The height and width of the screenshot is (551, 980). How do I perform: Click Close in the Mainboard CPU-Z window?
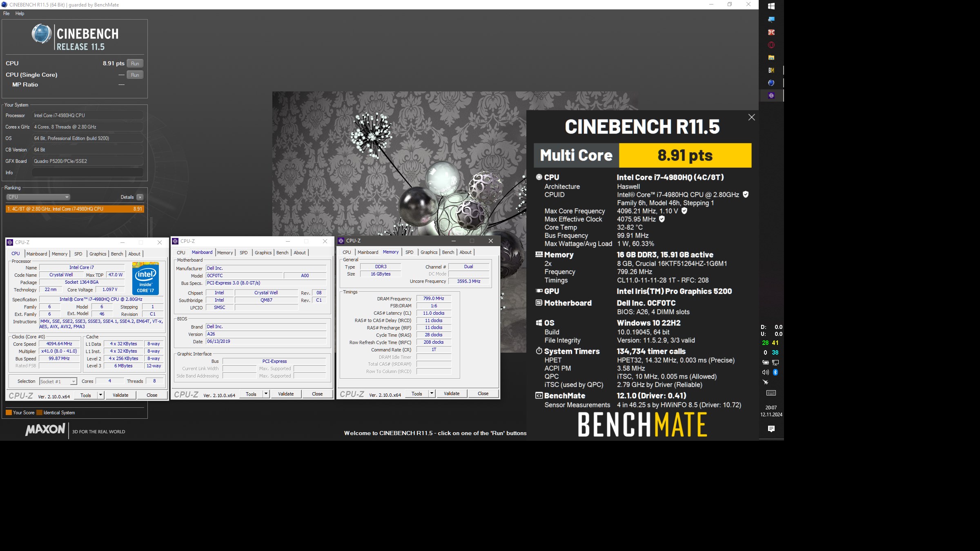click(317, 394)
